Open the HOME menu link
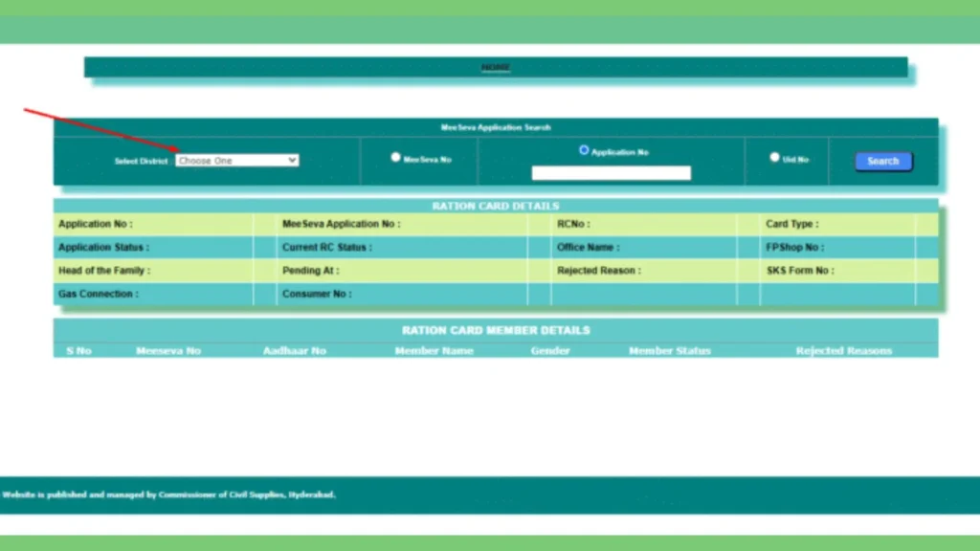Viewport: 980px width, 551px height. tap(496, 67)
